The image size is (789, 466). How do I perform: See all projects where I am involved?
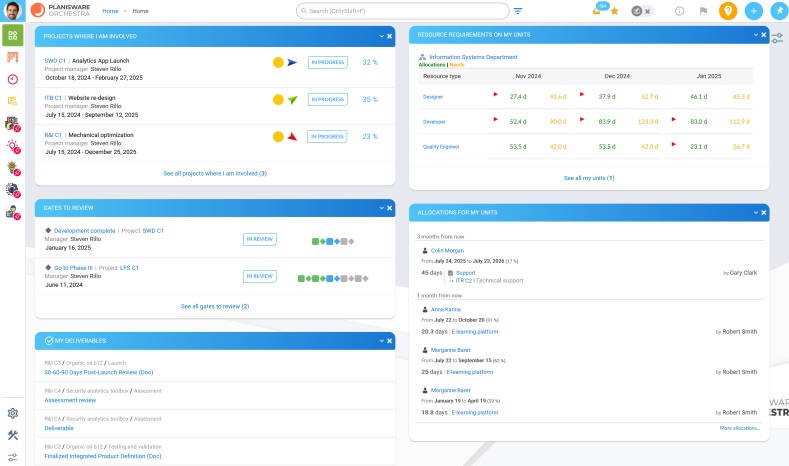[x=215, y=174]
